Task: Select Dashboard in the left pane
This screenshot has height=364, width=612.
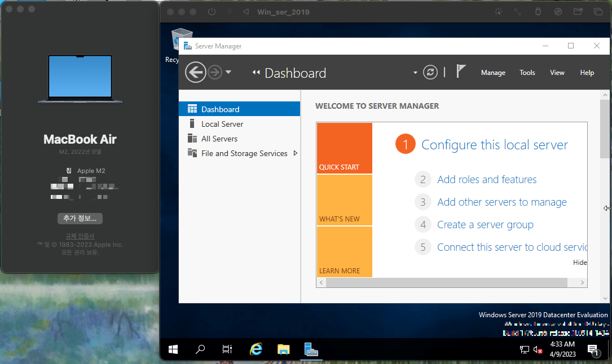Action: [x=240, y=109]
